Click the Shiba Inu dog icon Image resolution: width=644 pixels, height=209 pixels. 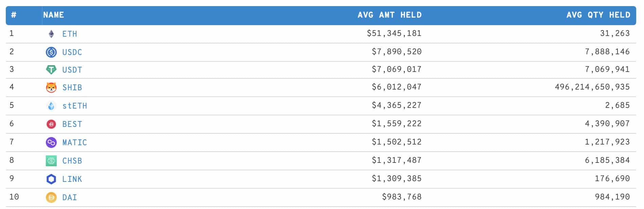coord(51,88)
